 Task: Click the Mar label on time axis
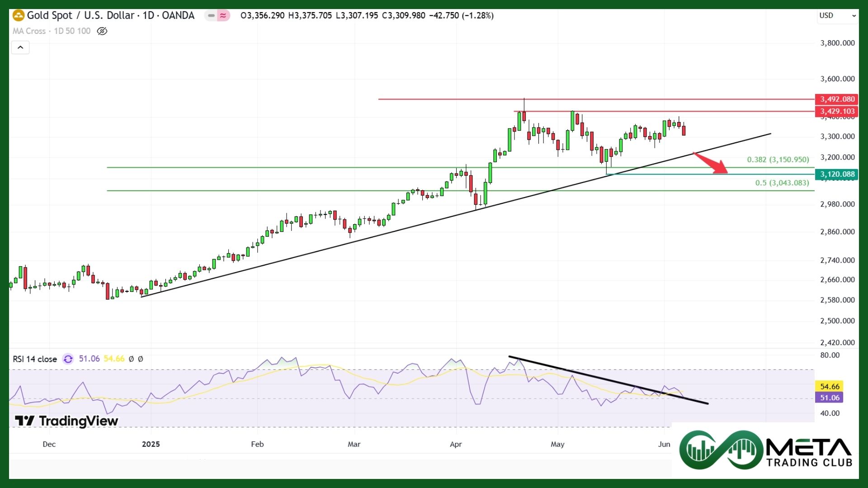click(x=354, y=444)
